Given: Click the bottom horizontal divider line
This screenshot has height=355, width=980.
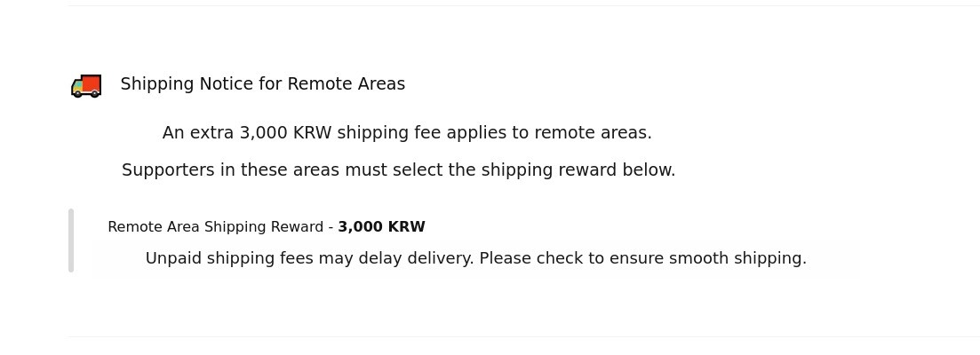Looking at the screenshot, I should (522, 336).
